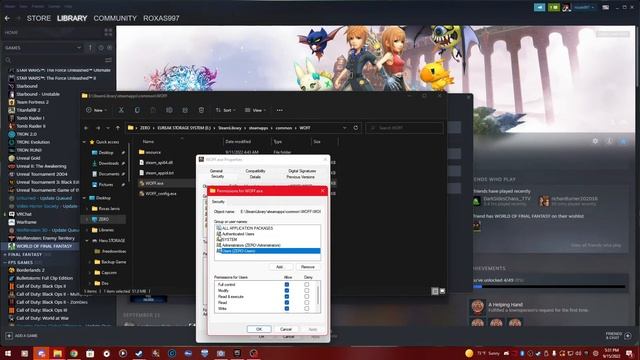Click the Rename icon in File Explorer toolbar

click(169, 110)
